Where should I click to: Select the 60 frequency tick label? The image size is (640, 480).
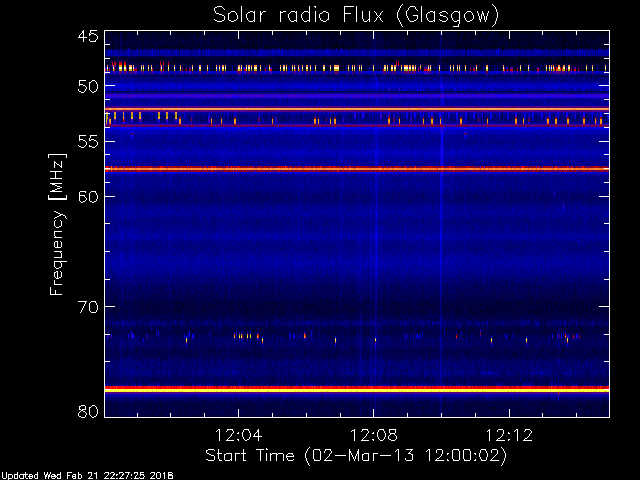(88, 197)
